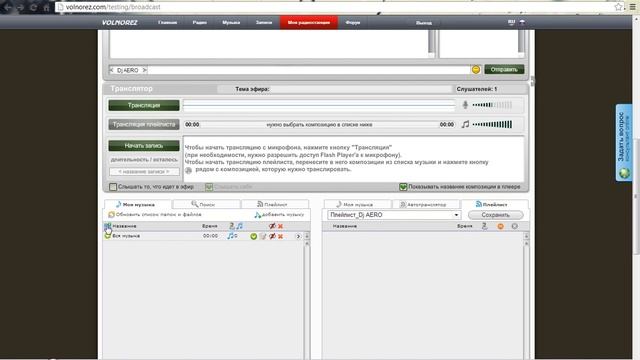Open the Музыка menu item

pyautogui.click(x=231, y=22)
